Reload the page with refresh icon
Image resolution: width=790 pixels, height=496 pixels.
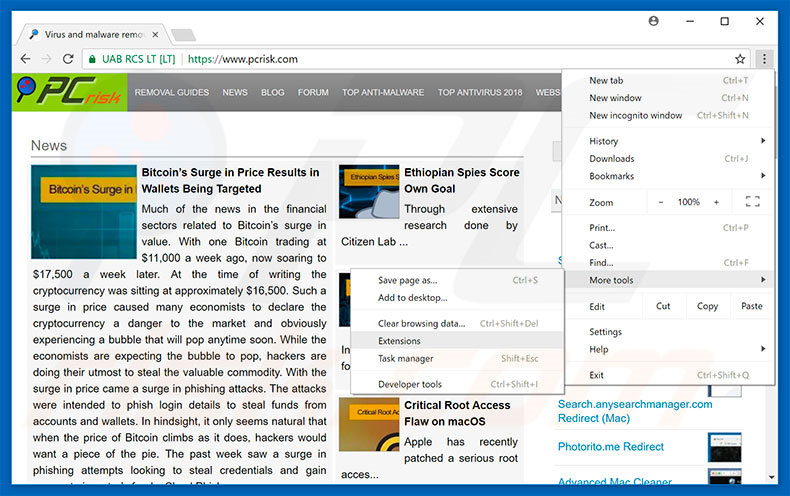(68, 59)
